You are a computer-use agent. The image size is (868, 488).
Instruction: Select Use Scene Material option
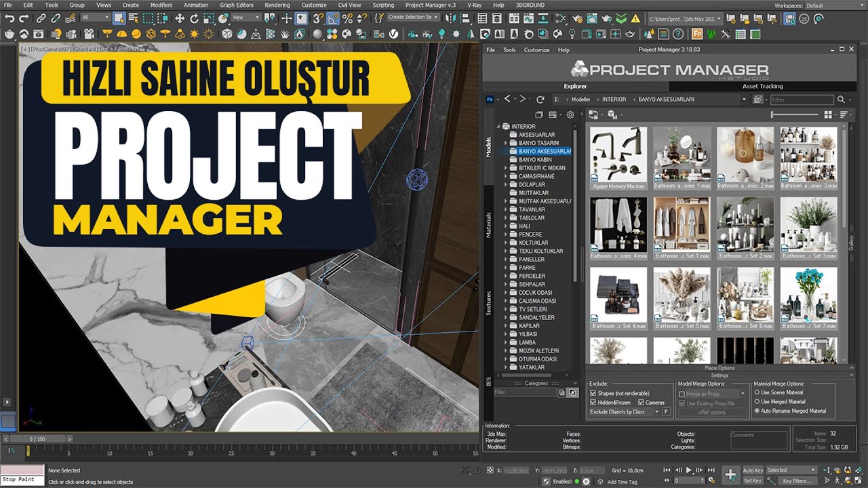(x=757, y=392)
